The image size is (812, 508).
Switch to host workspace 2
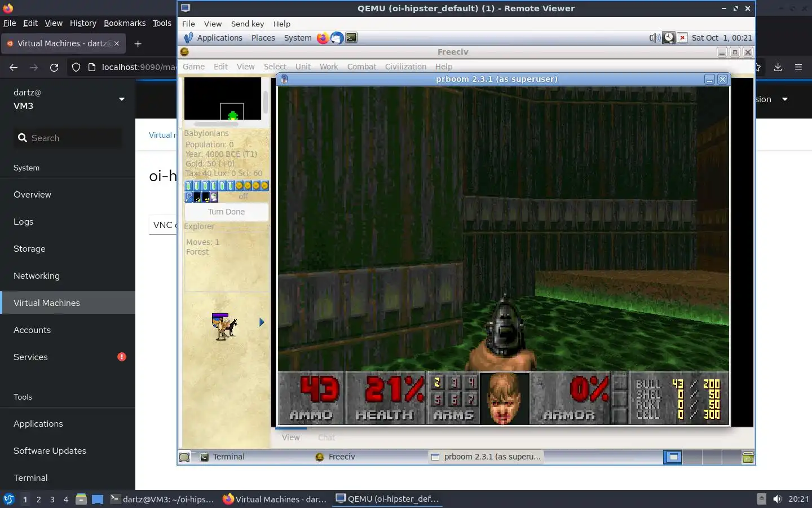[38, 499]
